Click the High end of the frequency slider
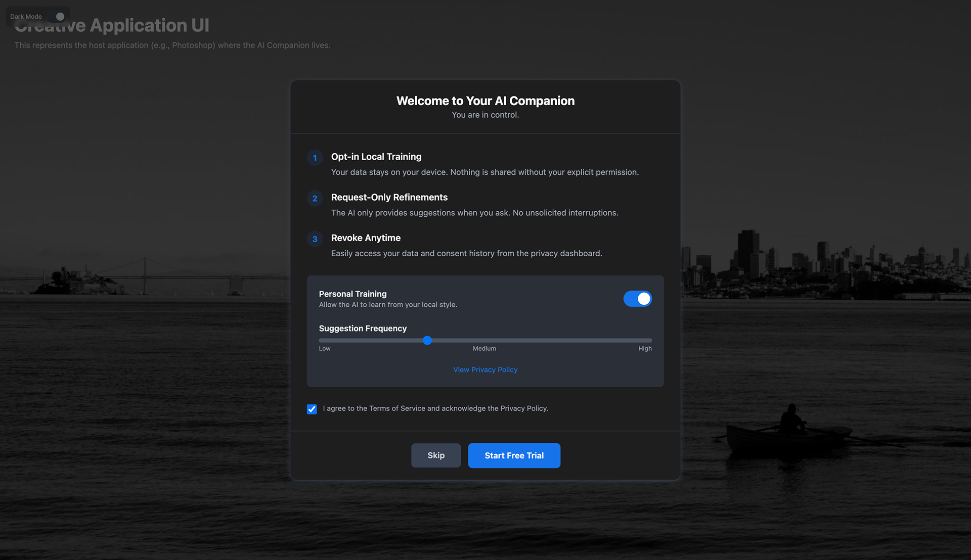The image size is (971, 560). pyautogui.click(x=650, y=341)
